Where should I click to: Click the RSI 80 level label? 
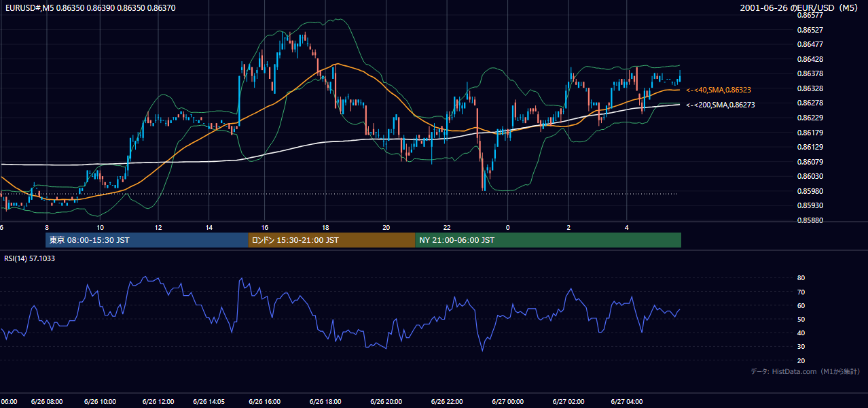[801, 278]
